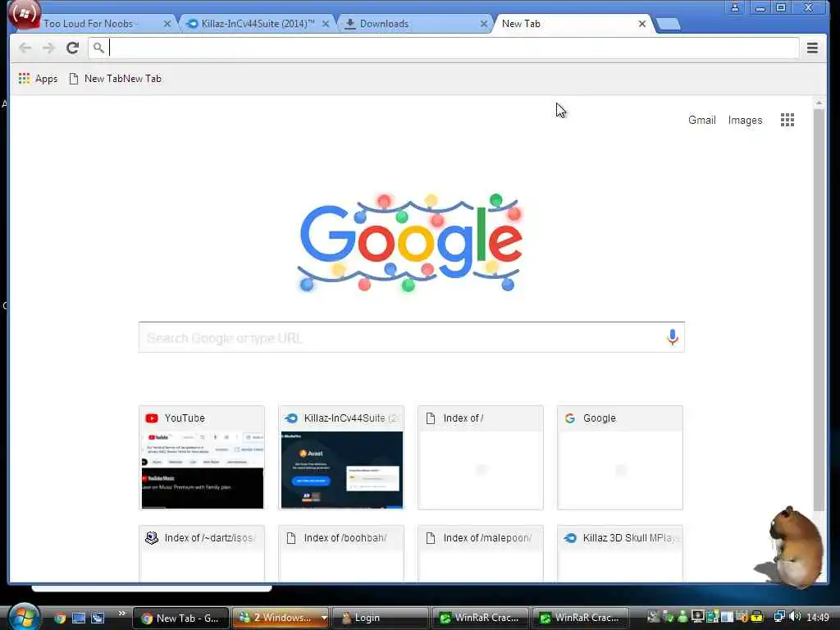Close the New Tab tab
Viewport: 840px width, 630px height.
click(x=641, y=24)
